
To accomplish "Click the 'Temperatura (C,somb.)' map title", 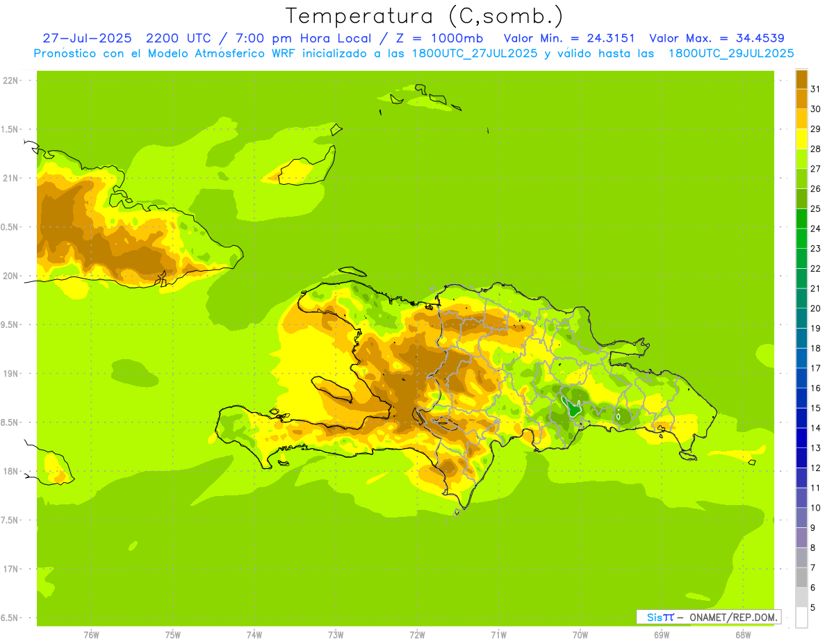I will click(425, 16).
